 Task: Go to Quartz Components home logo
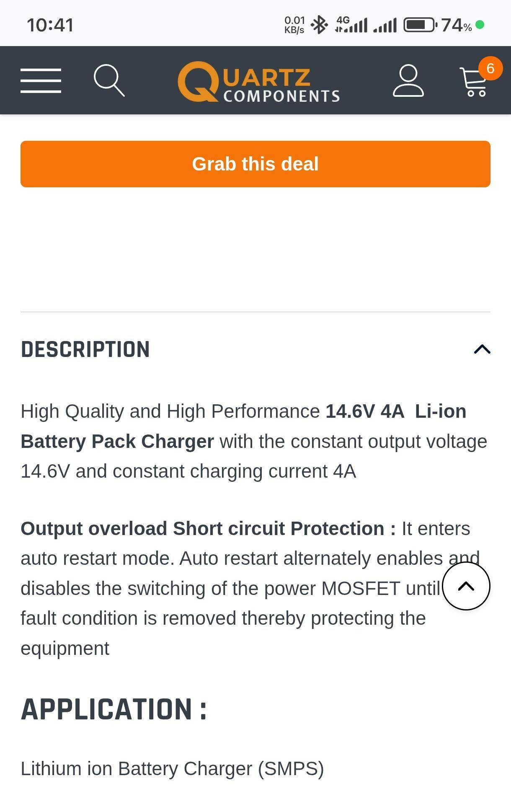point(258,81)
